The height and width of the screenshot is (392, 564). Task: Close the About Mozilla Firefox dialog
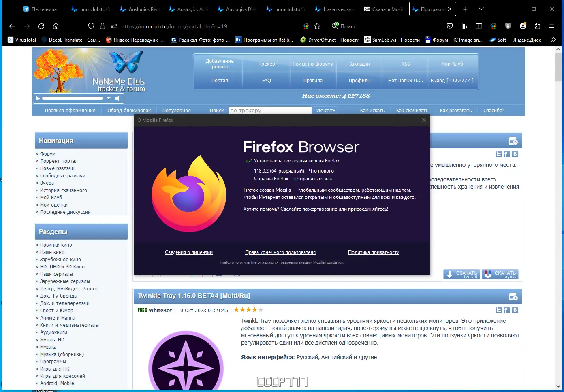point(424,120)
